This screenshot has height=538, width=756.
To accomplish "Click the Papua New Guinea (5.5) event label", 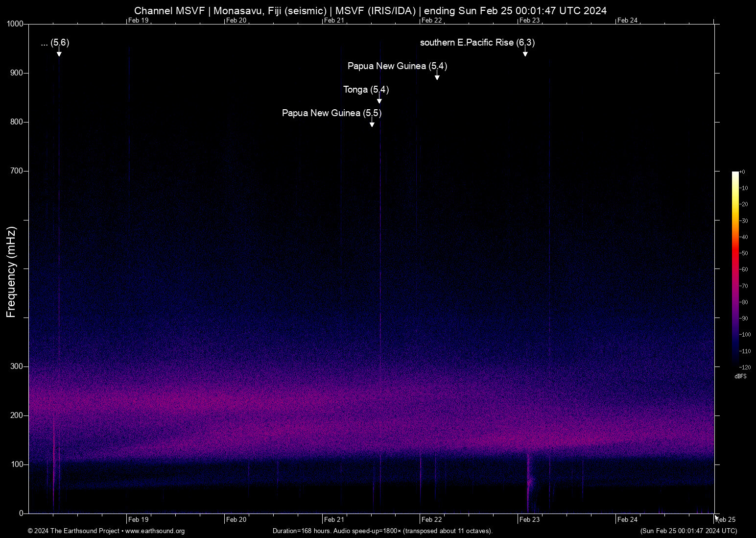I will click(x=331, y=113).
